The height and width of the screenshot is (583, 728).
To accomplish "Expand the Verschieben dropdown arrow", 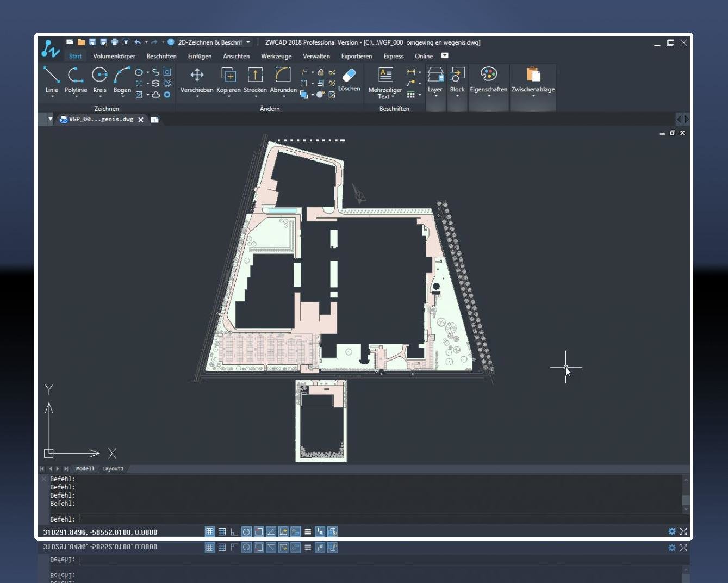I will [197, 96].
